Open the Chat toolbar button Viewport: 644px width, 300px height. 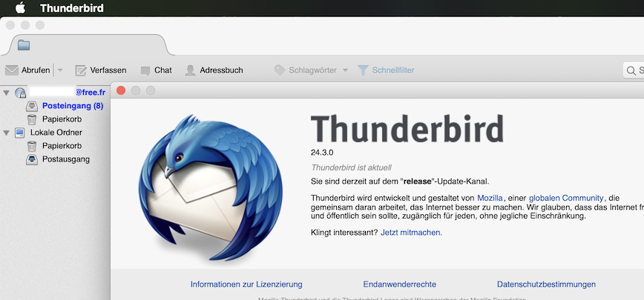coord(156,70)
